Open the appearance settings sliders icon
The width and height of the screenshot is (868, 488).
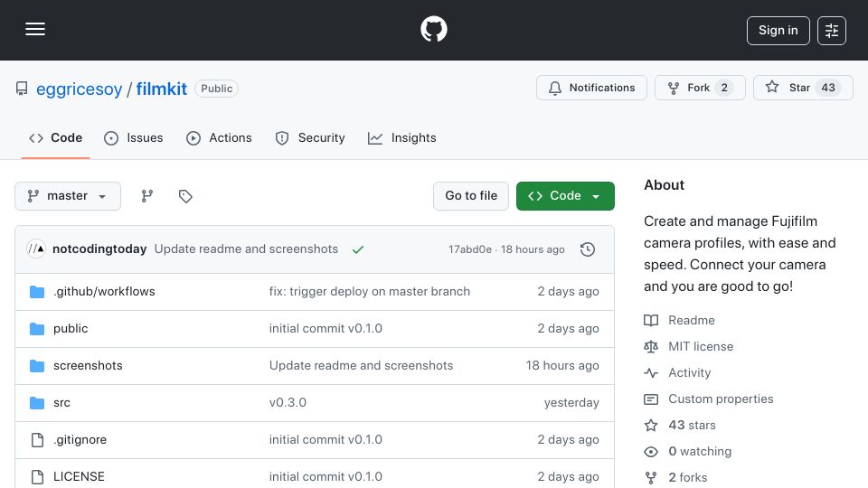click(832, 31)
